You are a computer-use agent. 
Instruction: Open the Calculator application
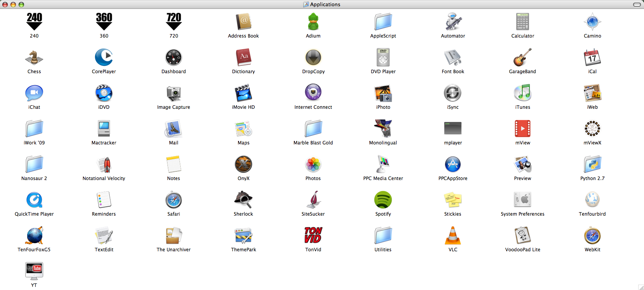point(523,22)
